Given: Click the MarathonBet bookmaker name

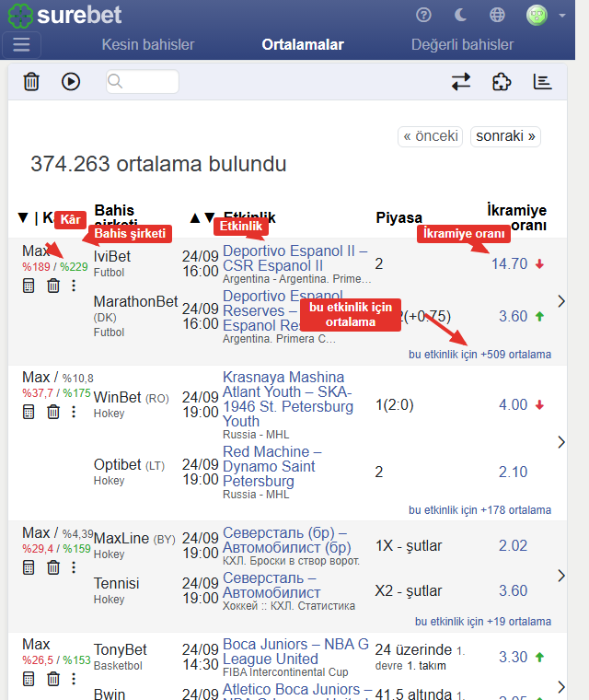Looking at the screenshot, I should click(135, 301).
